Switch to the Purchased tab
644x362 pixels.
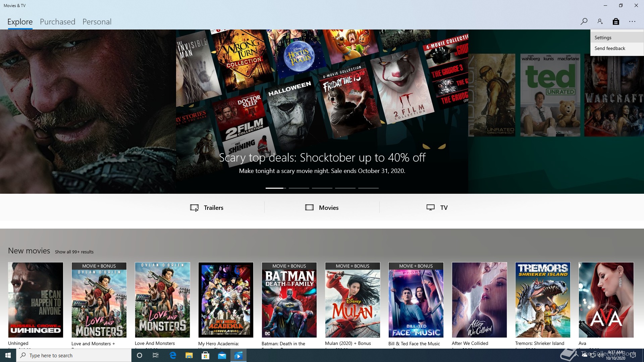click(x=57, y=22)
